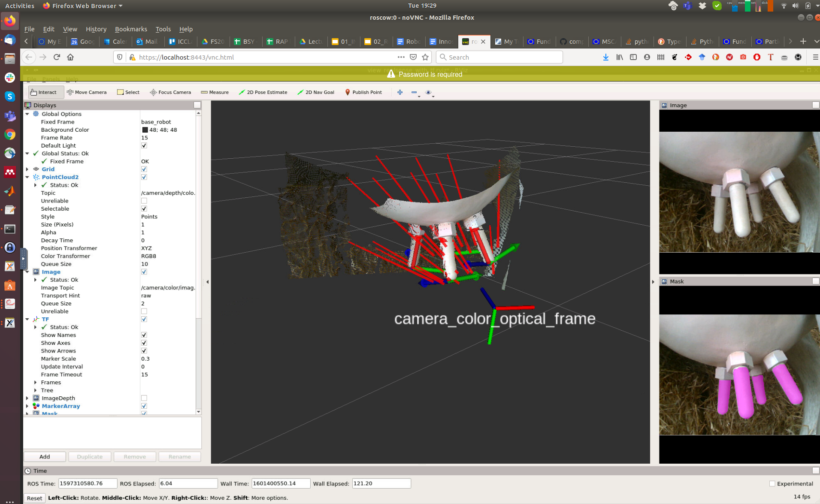Open a new Firefox tab

tap(803, 41)
